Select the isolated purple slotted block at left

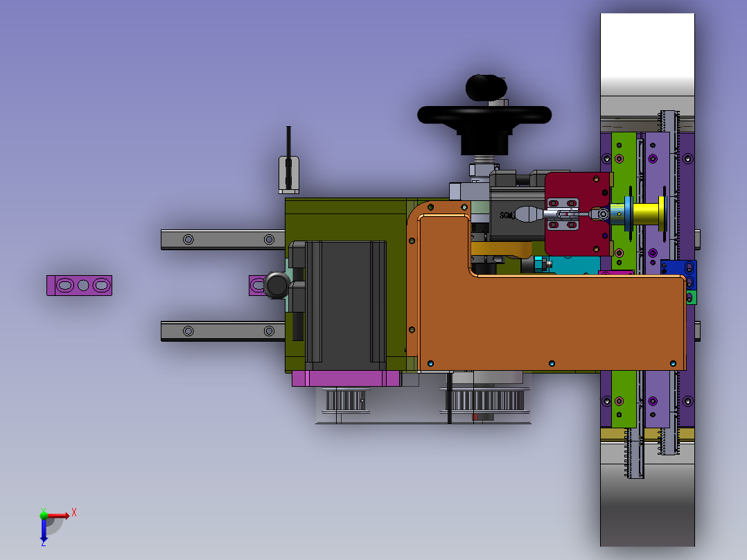coord(79,286)
